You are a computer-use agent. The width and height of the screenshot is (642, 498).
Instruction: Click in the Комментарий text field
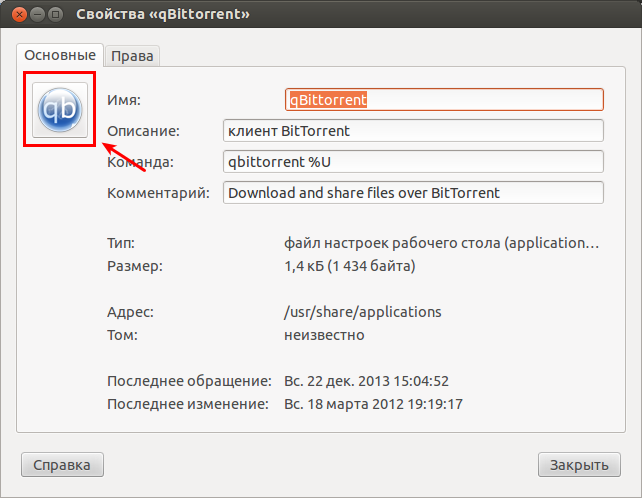pyautogui.click(x=413, y=193)
